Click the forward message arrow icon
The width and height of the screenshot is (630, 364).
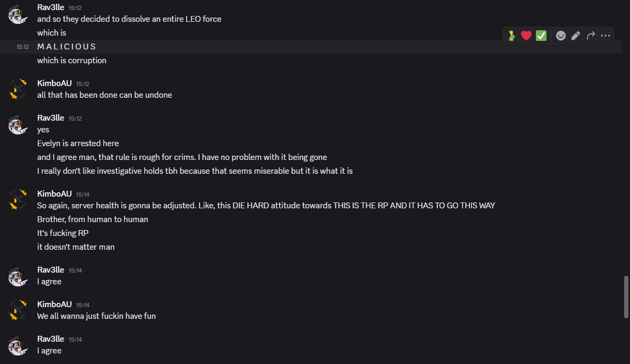[591, 36]
